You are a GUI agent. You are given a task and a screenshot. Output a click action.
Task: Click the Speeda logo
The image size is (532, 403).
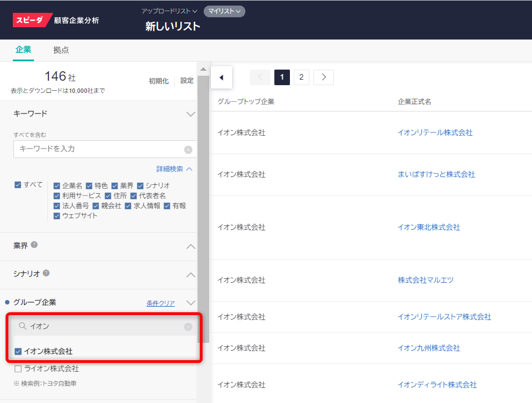tap(32, 20)
